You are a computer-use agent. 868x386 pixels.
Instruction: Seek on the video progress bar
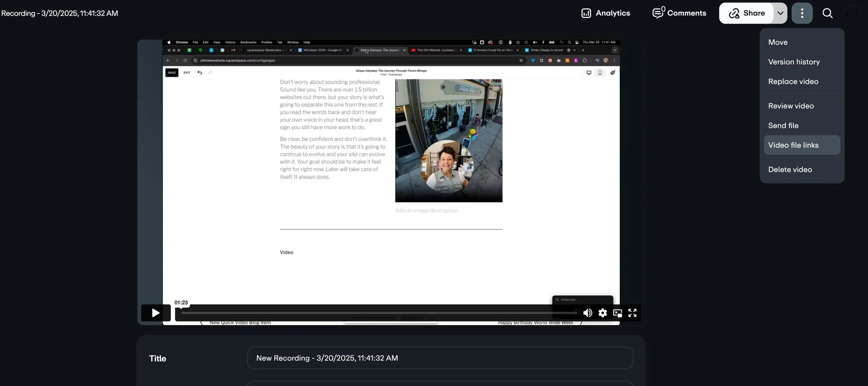point(378,313)
